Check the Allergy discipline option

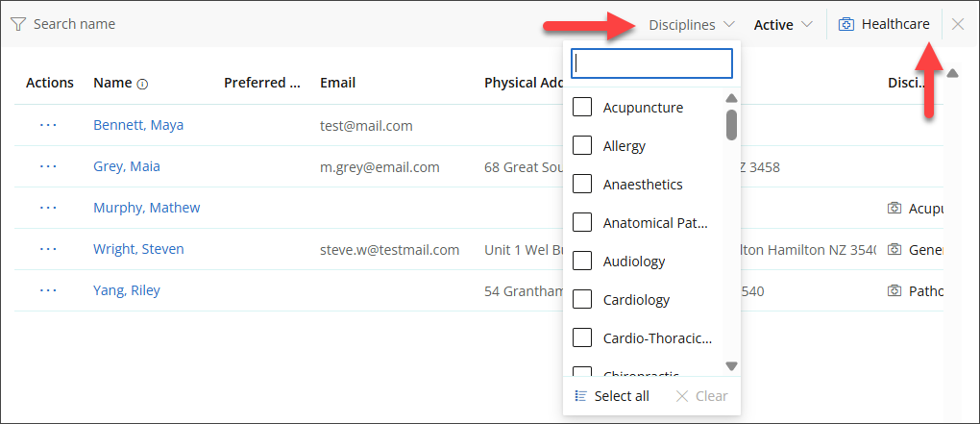click(x=582, y=146)
